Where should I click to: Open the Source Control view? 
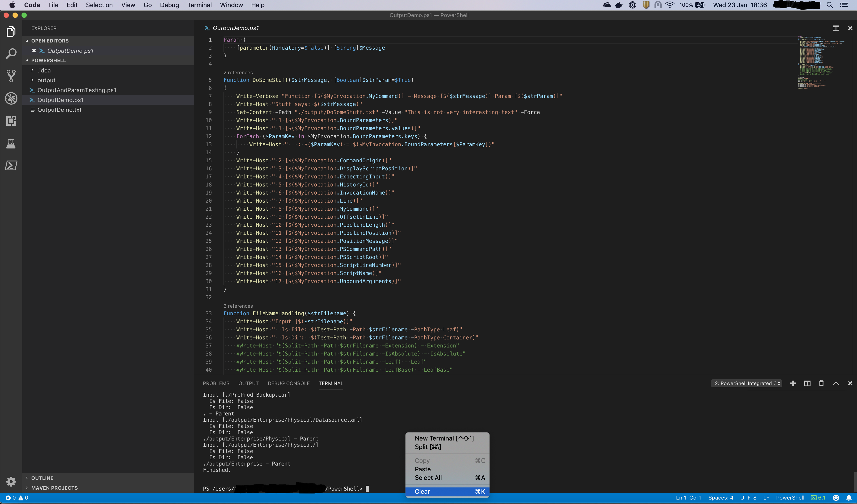pyautogui.click(x=11, y=76)
